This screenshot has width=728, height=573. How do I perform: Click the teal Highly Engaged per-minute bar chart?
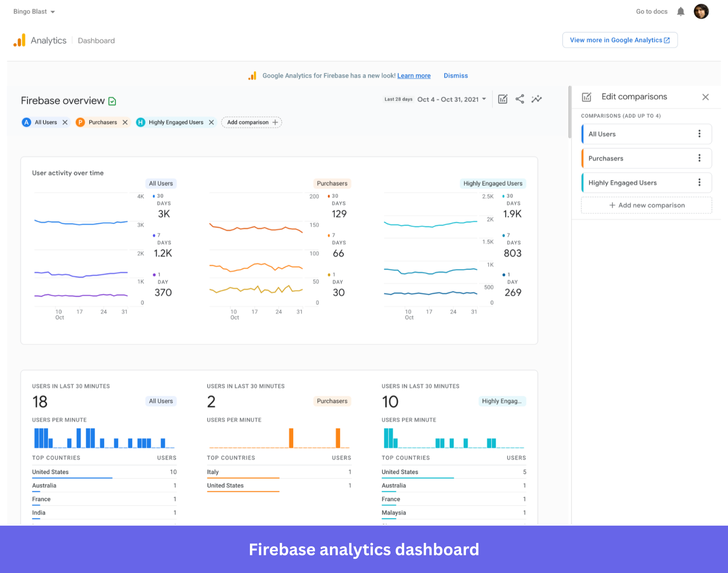coord(454,438)
